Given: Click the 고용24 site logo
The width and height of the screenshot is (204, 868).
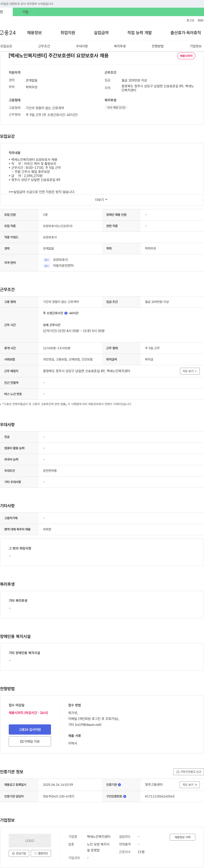Looking at the screenshot, I should click(x=7, y=33).
